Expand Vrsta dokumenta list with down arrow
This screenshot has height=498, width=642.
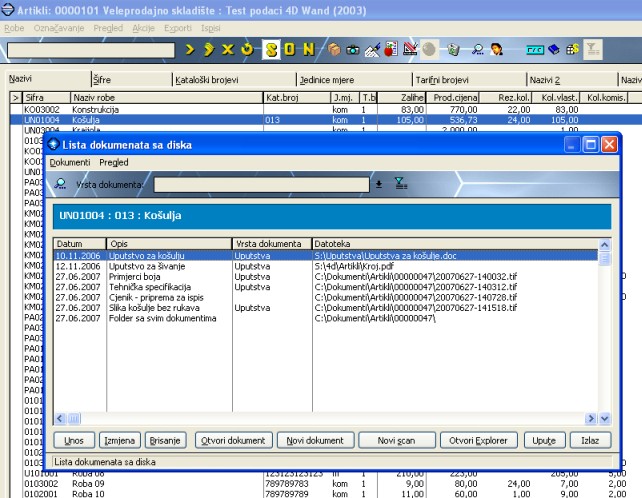tap(379, 184)
